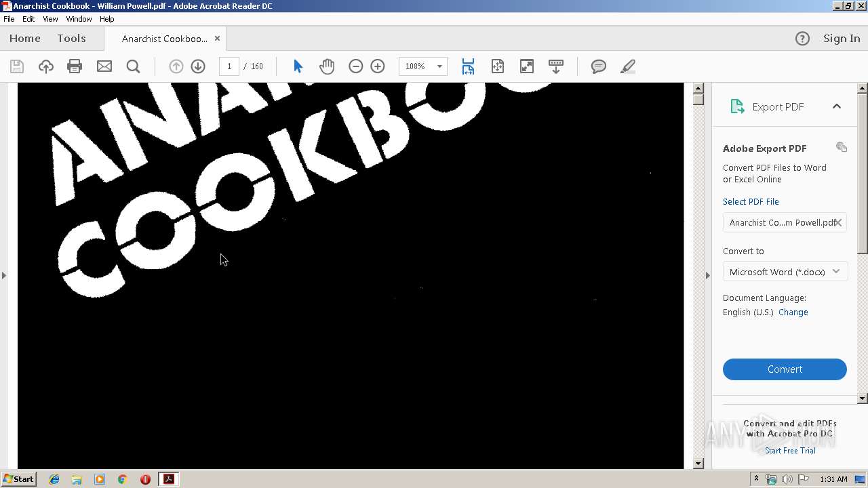Launch Internet Explorer from taskbar
Screen dimensions: 868x488
(54, 479)
